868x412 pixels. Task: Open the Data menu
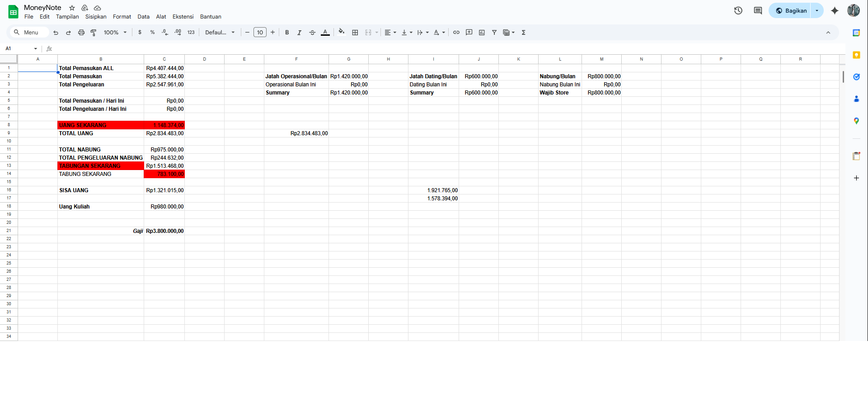click(x=143, y=17)
